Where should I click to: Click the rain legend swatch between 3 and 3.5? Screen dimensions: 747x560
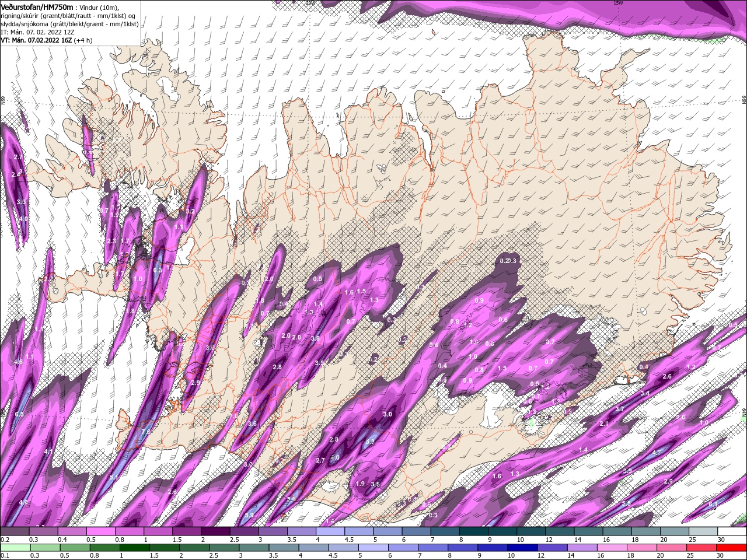point(254,547)
